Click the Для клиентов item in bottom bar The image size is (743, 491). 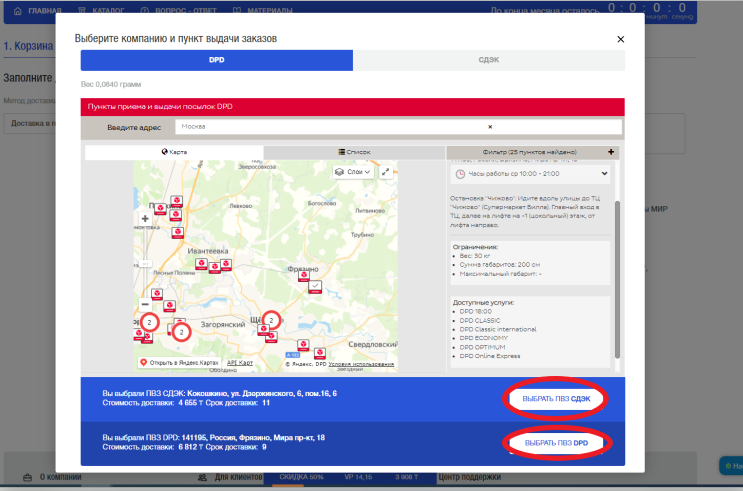coord(230,477)
